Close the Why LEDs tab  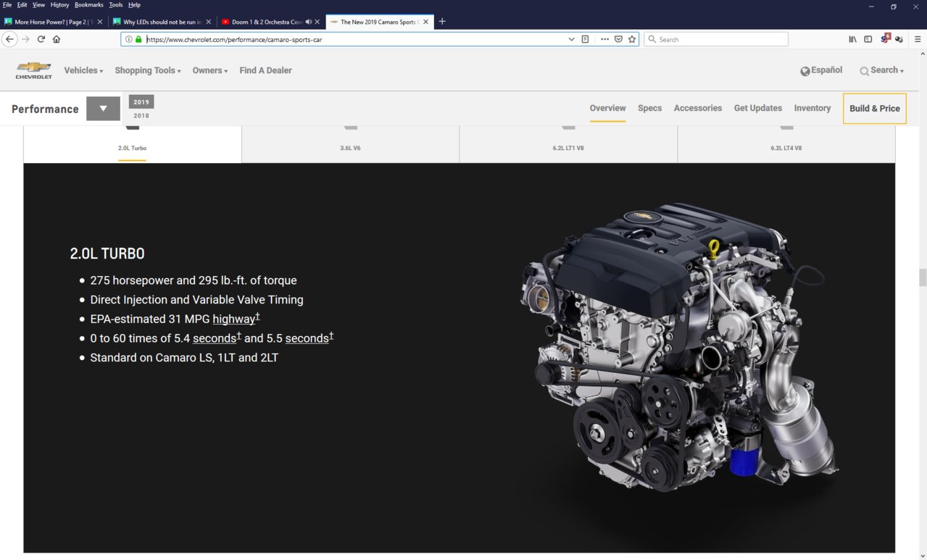point(209,22)
